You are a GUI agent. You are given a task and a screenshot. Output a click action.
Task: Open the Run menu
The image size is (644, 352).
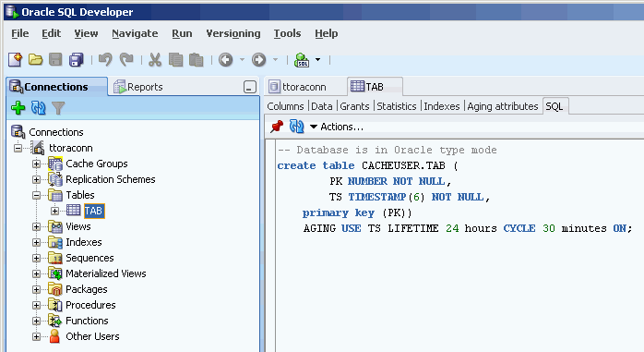(x=182, y=33)
